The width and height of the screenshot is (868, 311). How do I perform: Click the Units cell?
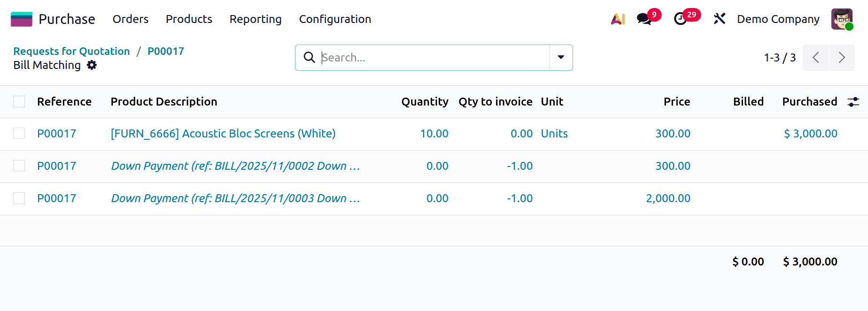coord(554,134)
